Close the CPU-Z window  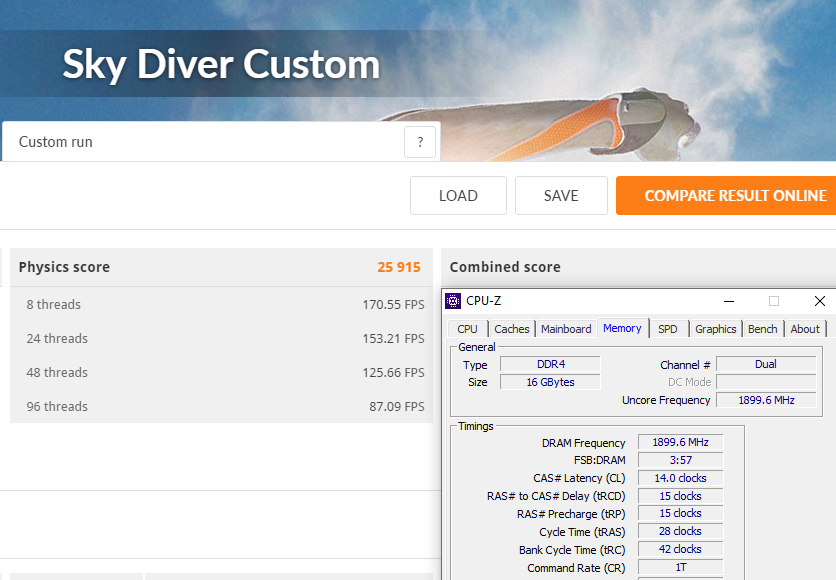(x=820, y=301)
